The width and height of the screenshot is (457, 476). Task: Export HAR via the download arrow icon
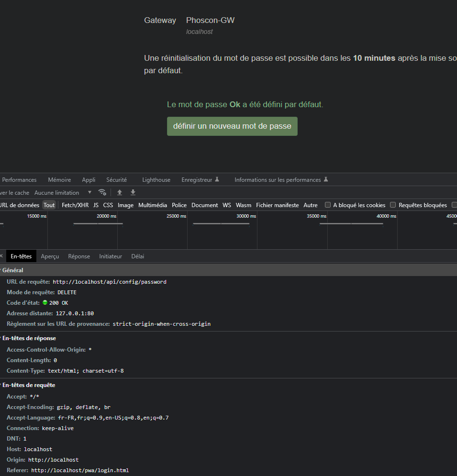(133, 192)
